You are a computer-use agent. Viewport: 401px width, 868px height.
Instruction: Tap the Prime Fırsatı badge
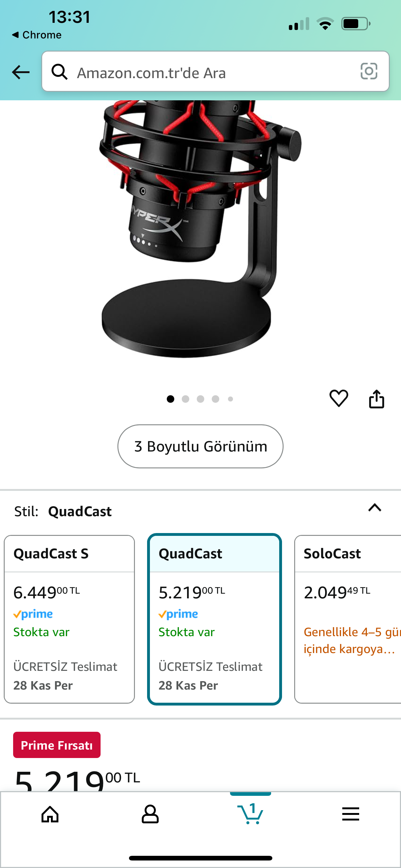coord(57,745)
